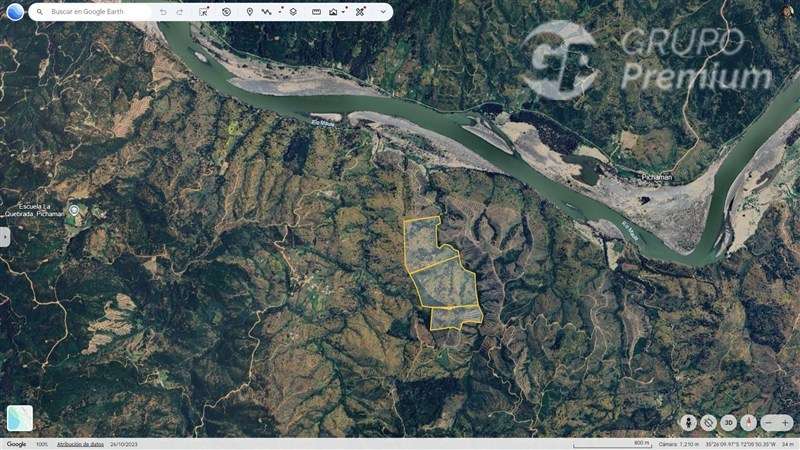Open 'Atribución de datos' link
The width and height of the screenshot is (800, 450).
[x=80, y=444]
